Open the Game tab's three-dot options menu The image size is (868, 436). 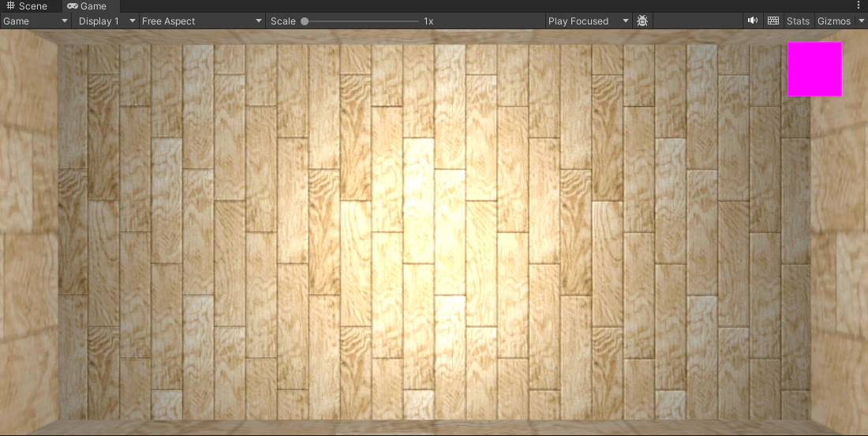coord(859,5)
